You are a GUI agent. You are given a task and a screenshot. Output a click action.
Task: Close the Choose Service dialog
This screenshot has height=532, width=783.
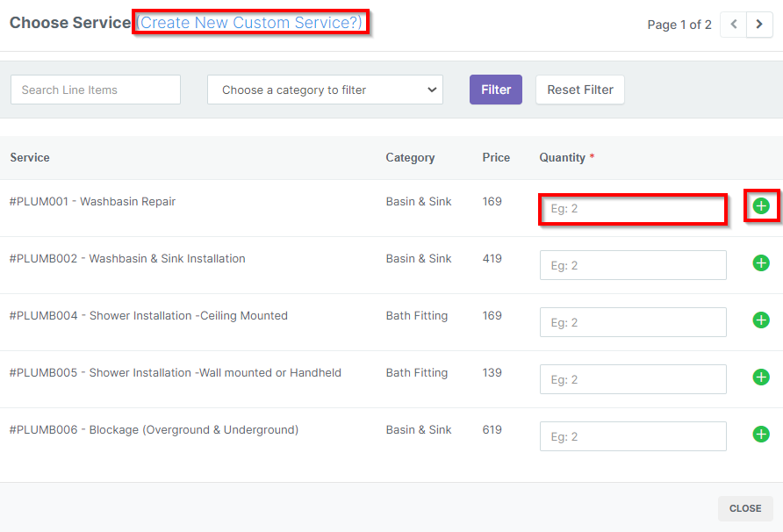745,508
